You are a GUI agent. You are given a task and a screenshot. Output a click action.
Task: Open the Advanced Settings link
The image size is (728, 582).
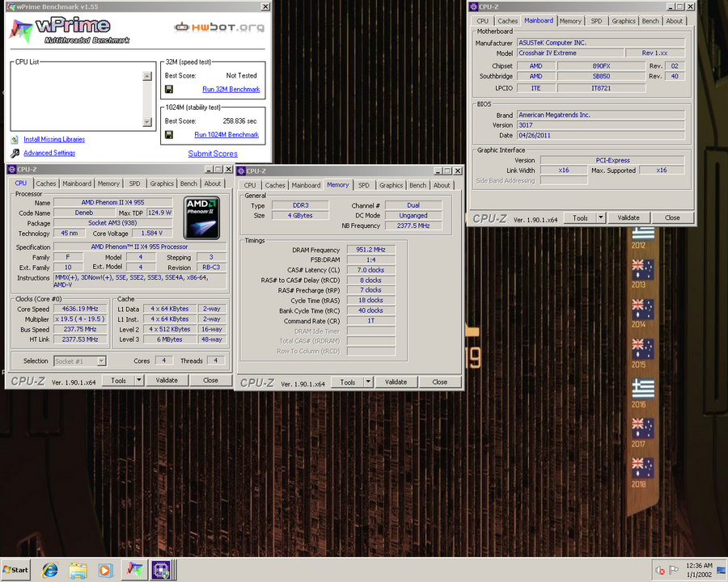click(49, 153)
